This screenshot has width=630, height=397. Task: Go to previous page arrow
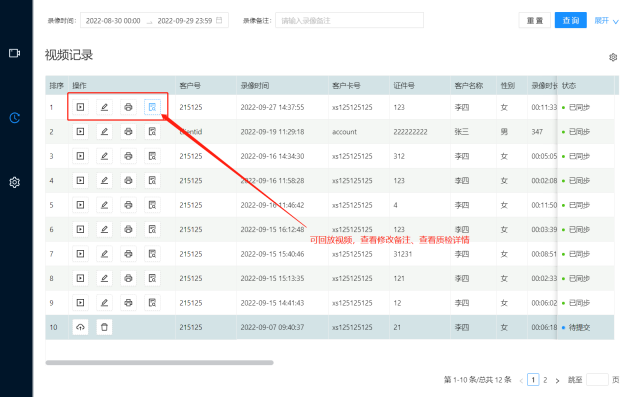[x=521, y=380]
